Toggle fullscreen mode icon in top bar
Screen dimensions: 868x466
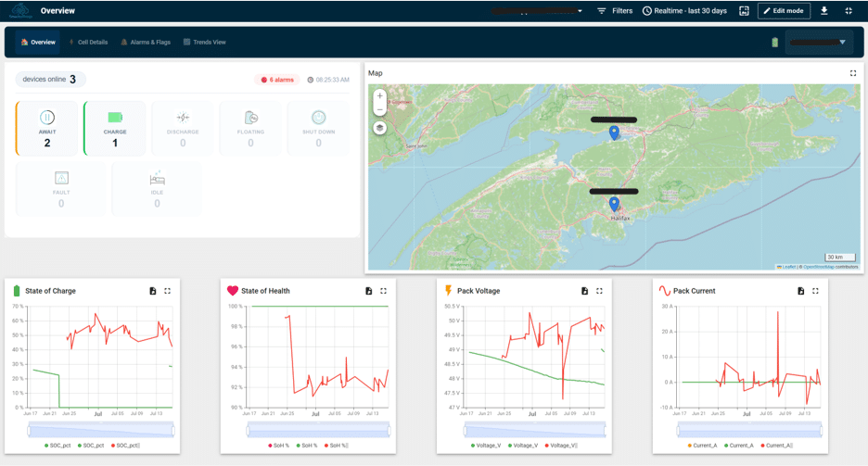click(x=849, y=10)
